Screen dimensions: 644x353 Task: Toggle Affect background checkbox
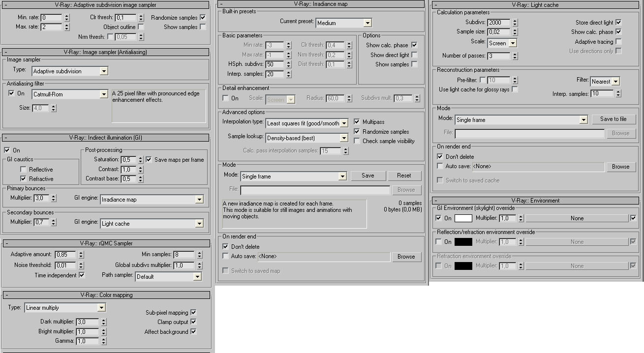(193, 332)
